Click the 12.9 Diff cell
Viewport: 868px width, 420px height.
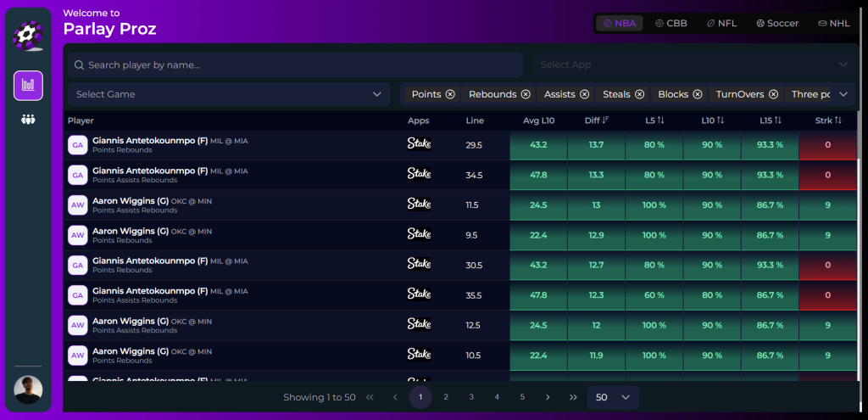pos(596,235)
